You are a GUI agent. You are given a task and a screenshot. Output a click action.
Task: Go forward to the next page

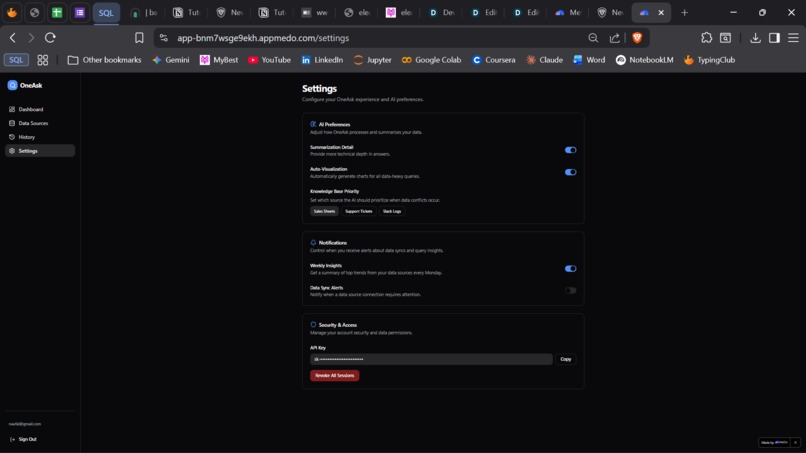point(31,38)
